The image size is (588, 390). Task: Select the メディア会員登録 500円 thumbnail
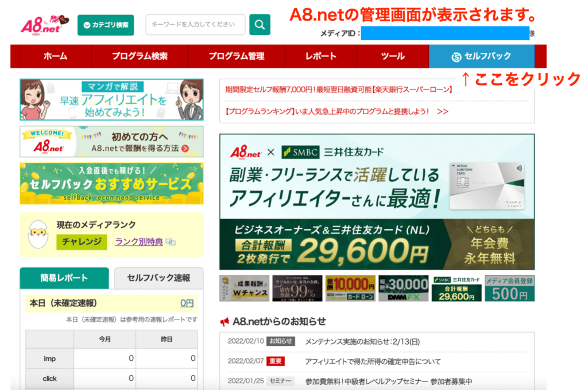(510, 288)
